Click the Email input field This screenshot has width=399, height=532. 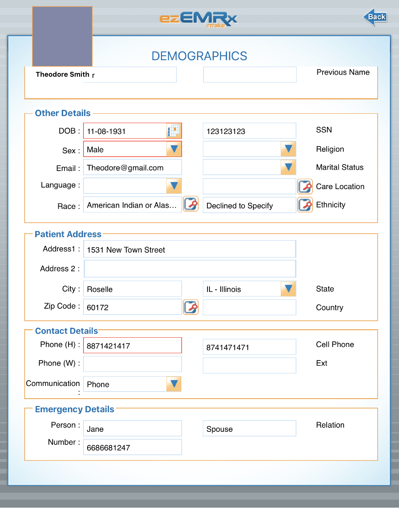[x=132, y=167]
